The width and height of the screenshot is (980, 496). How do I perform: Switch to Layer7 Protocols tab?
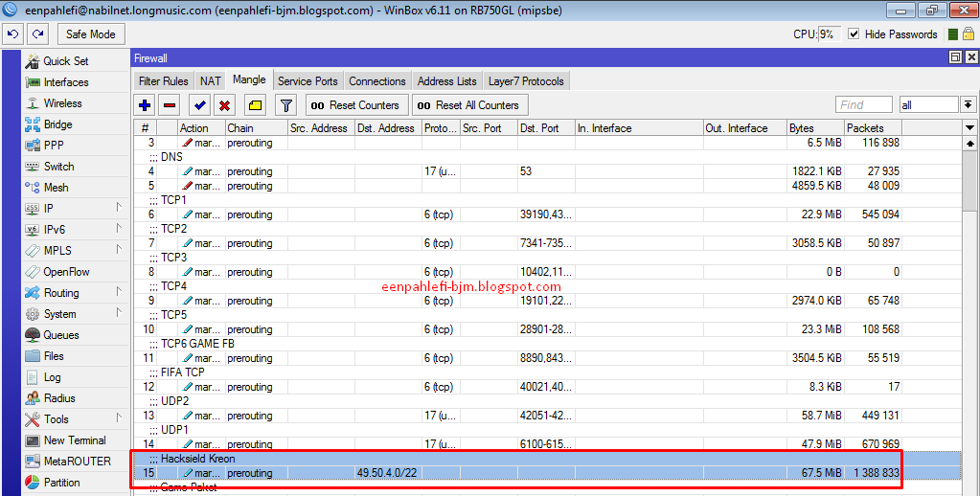[526, 81]
